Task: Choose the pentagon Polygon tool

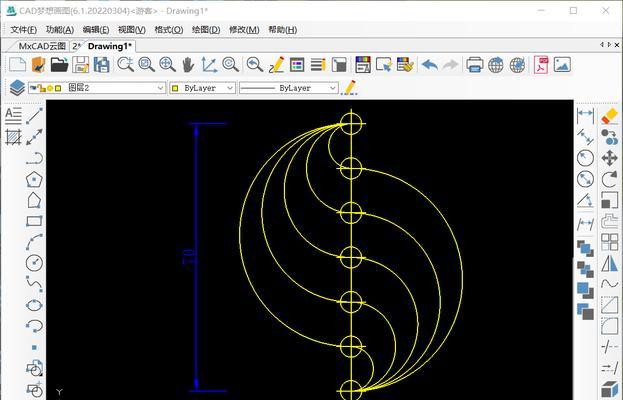Action: click(34, 179)
